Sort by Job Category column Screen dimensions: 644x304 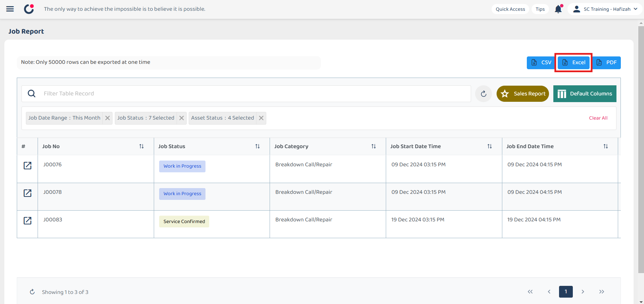373,146
